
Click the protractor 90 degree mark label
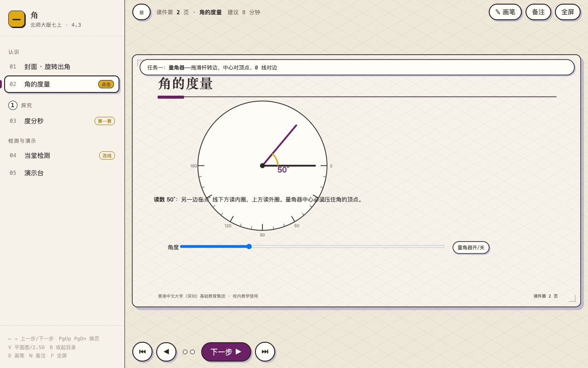[x=262, y=235]
